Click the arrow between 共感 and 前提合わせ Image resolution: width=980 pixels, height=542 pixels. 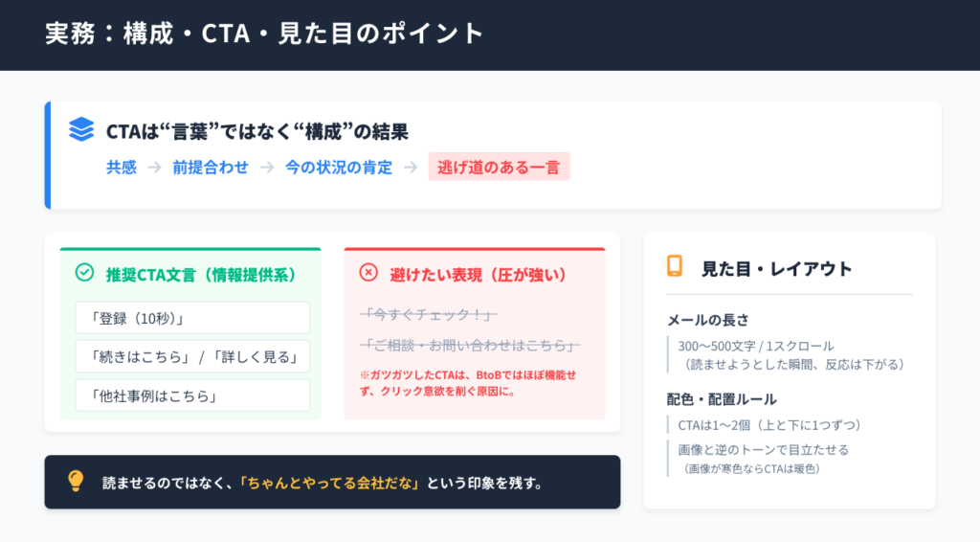154,168
